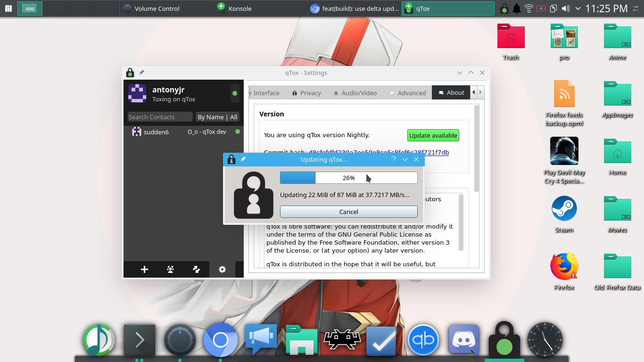Click the 26% update progress bar

pyautogui.click(x=348, y=178)
